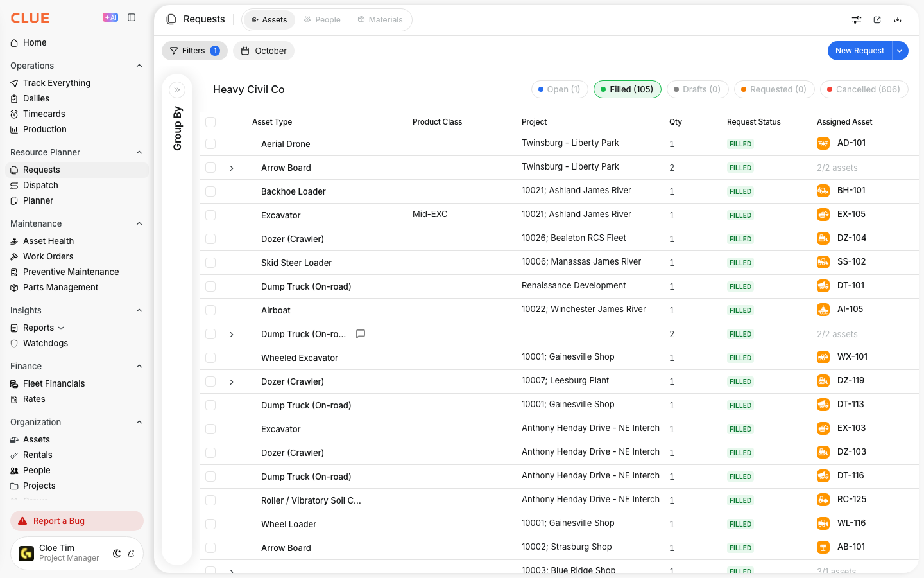
Task: Switch to the People tab
Action: tap(322, 20)
